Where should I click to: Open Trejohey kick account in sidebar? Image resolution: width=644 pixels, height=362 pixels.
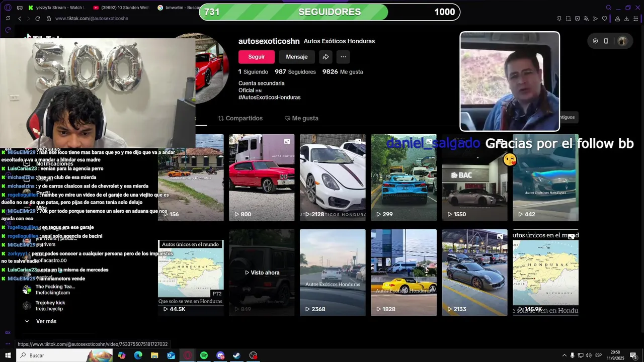[x=44, y=306]
